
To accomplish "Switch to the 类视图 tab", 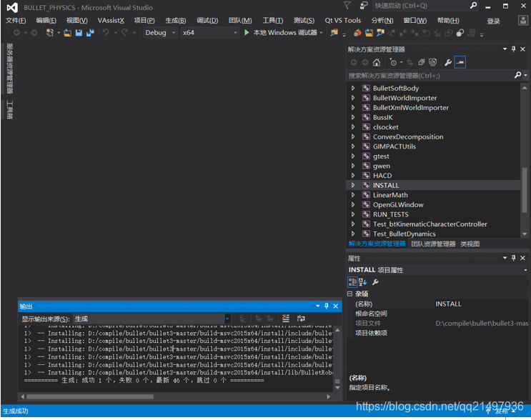I will click(x=470, y=244).
